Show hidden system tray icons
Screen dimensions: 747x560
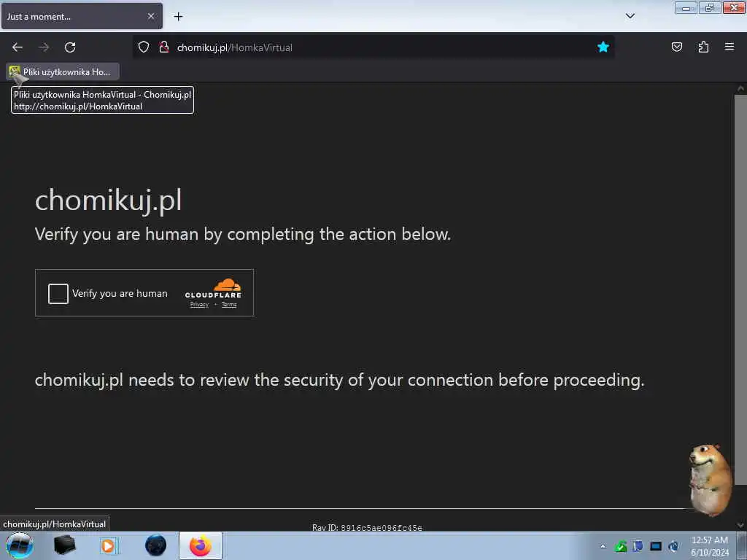coord(603,547)
